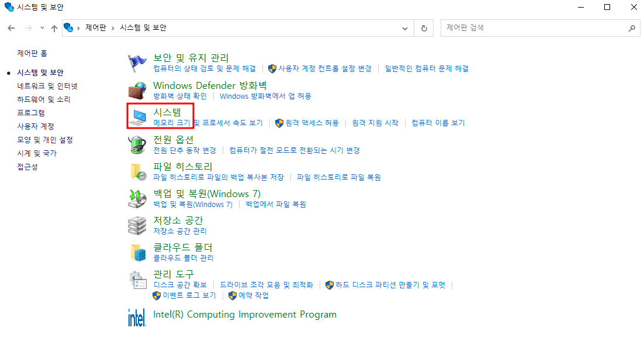Screen dimensions: 644x348
Task: Select 사용자 계정 in sidebar
Action: tap(35, 126)
